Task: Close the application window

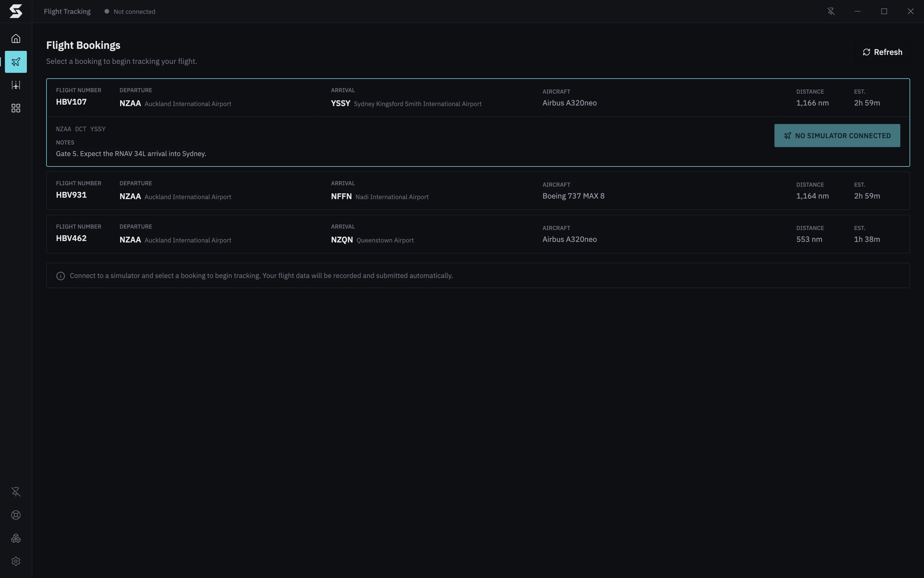Action: click(911, 12)
